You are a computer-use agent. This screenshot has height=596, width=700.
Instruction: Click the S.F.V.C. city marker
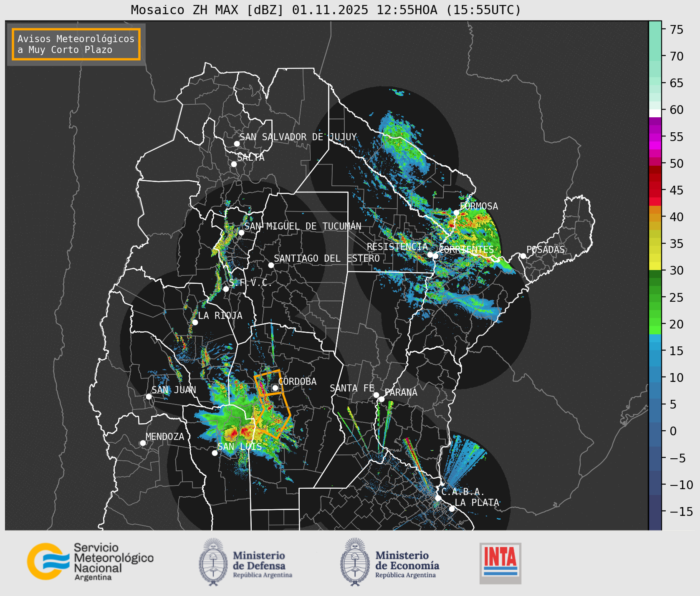point(226,289)
